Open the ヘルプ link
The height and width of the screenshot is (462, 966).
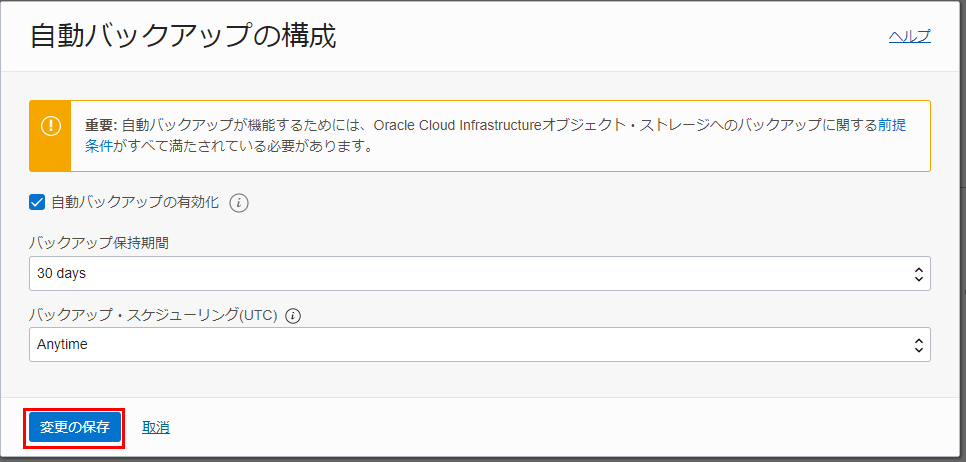[x=909, y=37]
